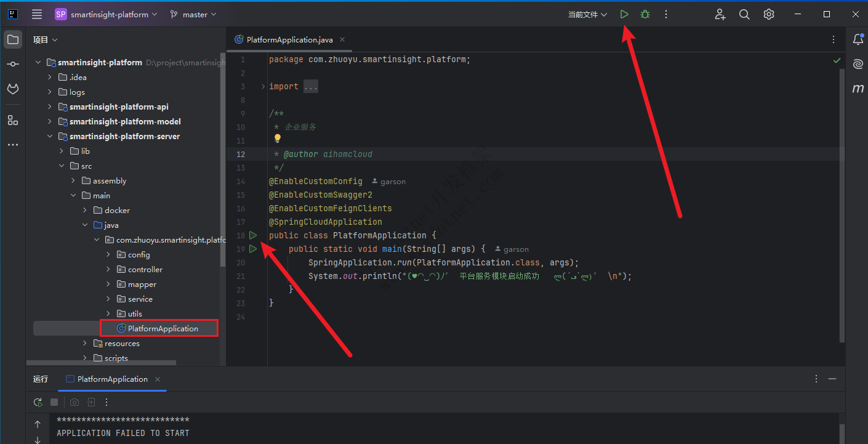
Task: Show more tool windows ellipsis
Action: tap(13, 145)
